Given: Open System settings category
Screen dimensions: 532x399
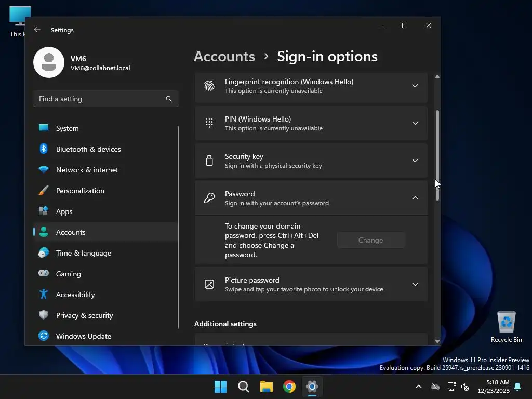Looking at the screenshot, I should 105,128.
